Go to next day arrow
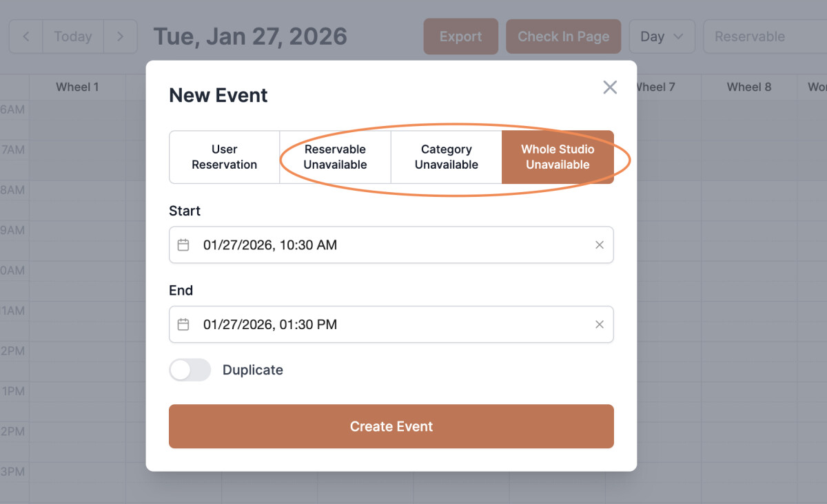827x504 pixels. click(x=120, y=36)
